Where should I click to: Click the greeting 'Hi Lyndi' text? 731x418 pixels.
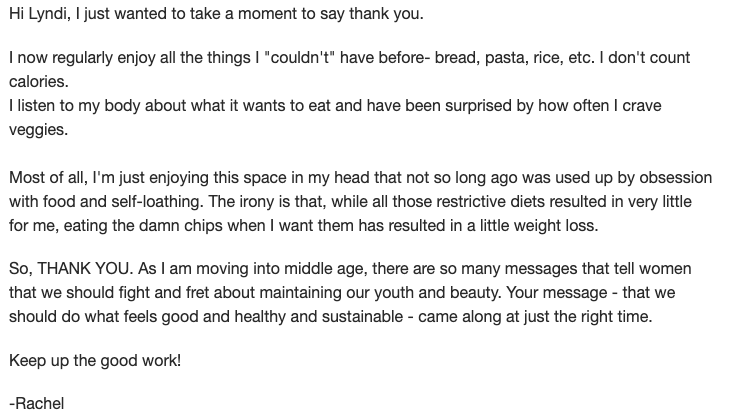tap(37, 14)
